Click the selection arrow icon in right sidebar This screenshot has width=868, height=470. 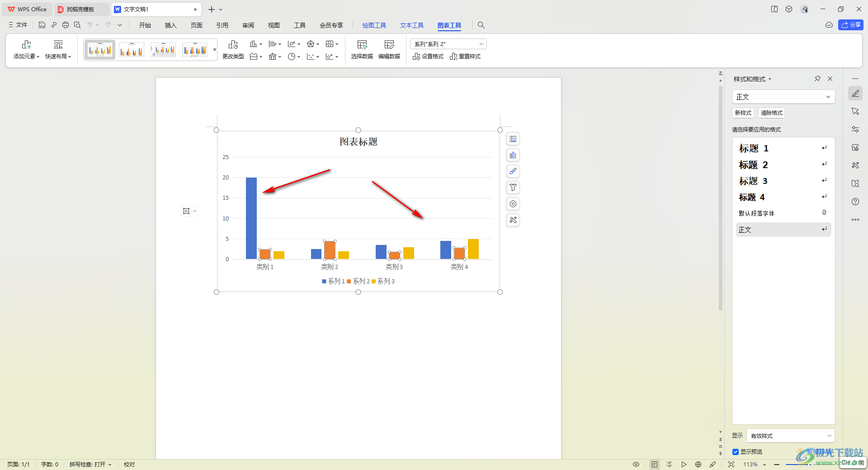coord(855,111)
